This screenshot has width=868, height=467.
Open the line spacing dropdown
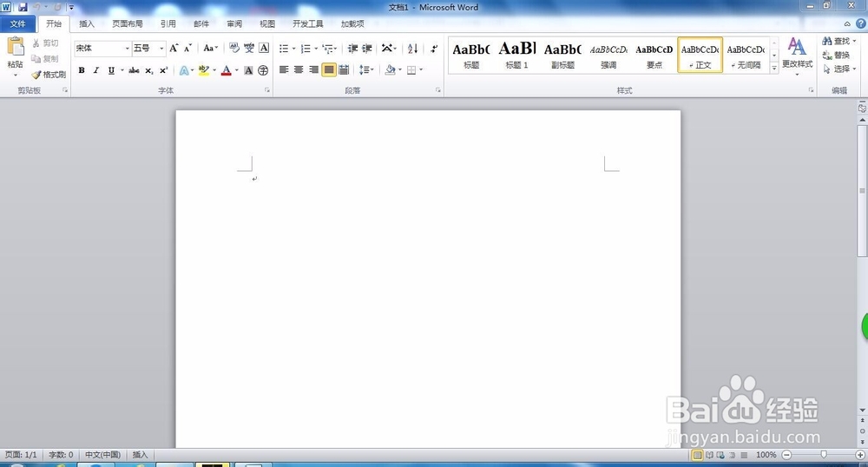coord(366,69)
